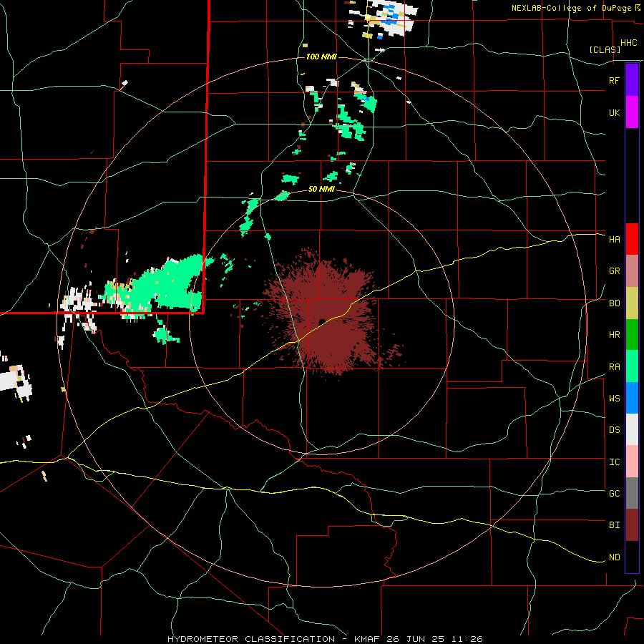Image resolution: width=644 pixels, height=644 pixels.
Task: Click the HA legend label
Action: [x=614, y=239]
